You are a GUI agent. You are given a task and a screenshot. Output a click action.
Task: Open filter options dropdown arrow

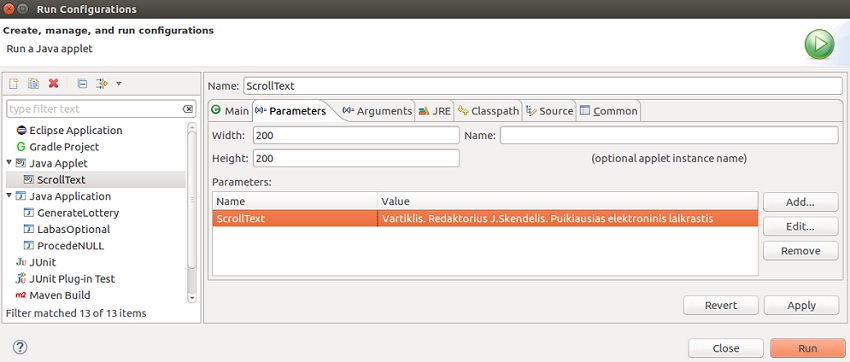pyautogui.click(x=119, y=83)
